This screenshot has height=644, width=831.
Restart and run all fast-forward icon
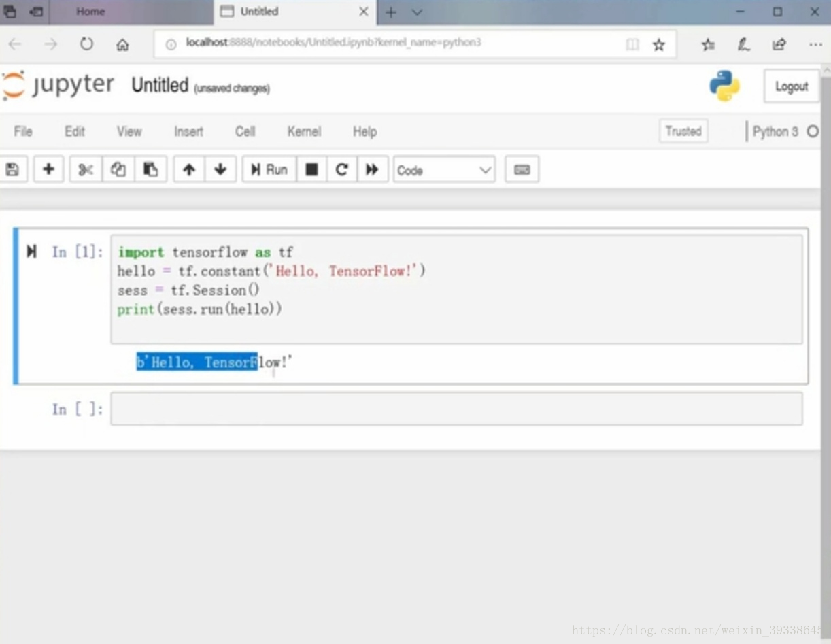[372, 170]
